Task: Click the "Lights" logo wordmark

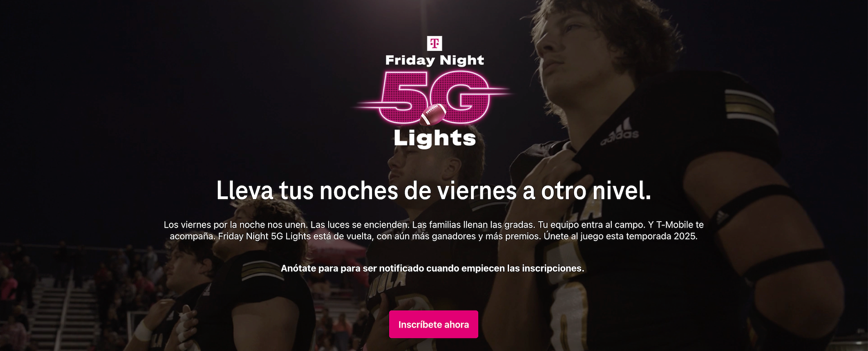Action: point(435,138)
